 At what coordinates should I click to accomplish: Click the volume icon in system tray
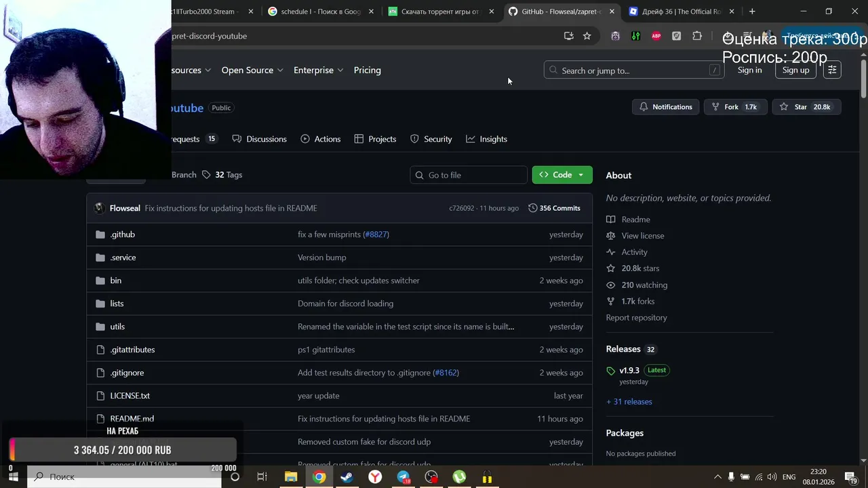(x=772, y=477)
